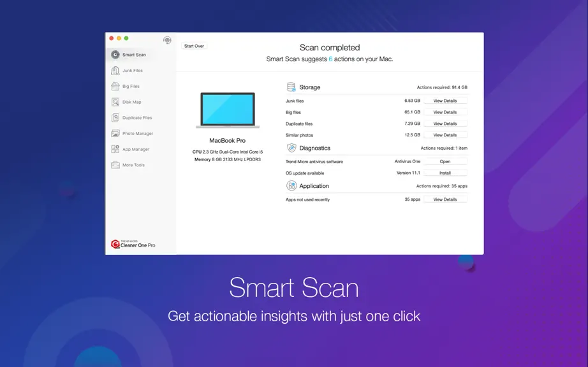588x367 pixels.
Task: Click the 'Junk files' storage row label
Action: click(295, 101)
